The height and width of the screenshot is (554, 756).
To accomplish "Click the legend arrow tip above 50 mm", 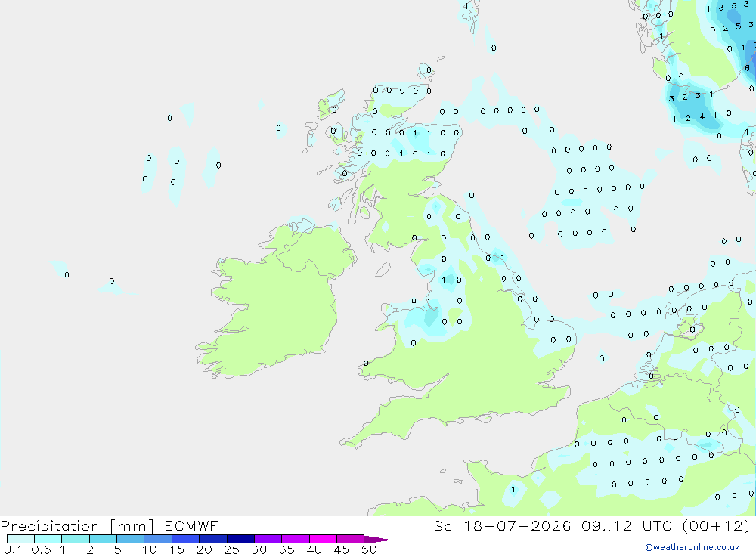I will pos(378,540).
